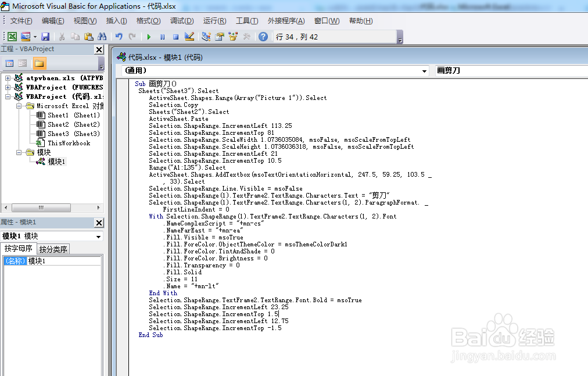
Task: Select Sheet2 (Sheet2) in project tree
Action: [x=73, y=124]
